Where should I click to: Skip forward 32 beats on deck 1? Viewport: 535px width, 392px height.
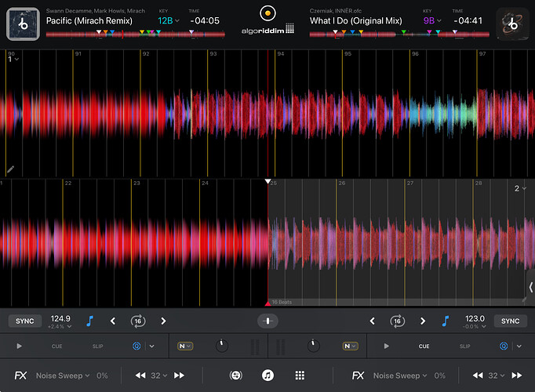[x=179, y=376]
